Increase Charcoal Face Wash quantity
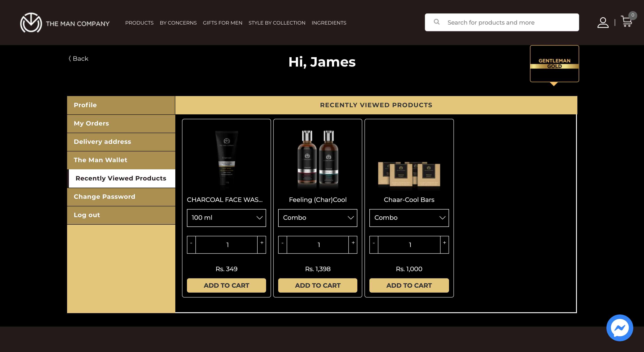The width and height of the screenshot is (644, 352). click(x=262, y=245)
